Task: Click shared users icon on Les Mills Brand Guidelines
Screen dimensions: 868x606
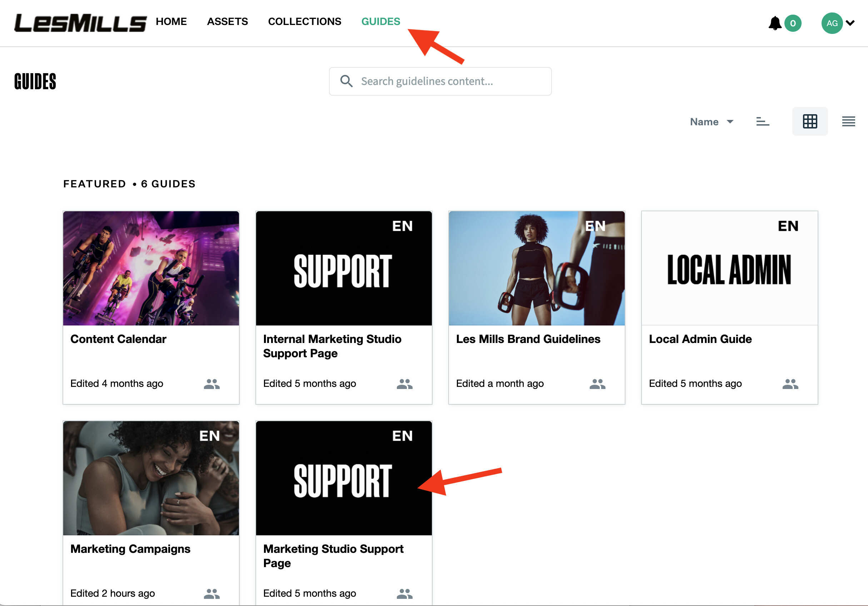Action: click(597, 384)
